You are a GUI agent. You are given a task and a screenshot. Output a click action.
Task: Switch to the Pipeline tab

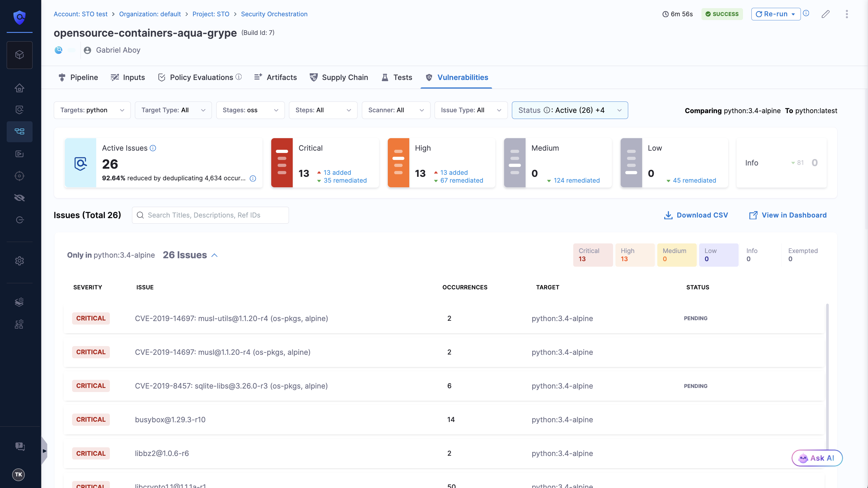78,78
